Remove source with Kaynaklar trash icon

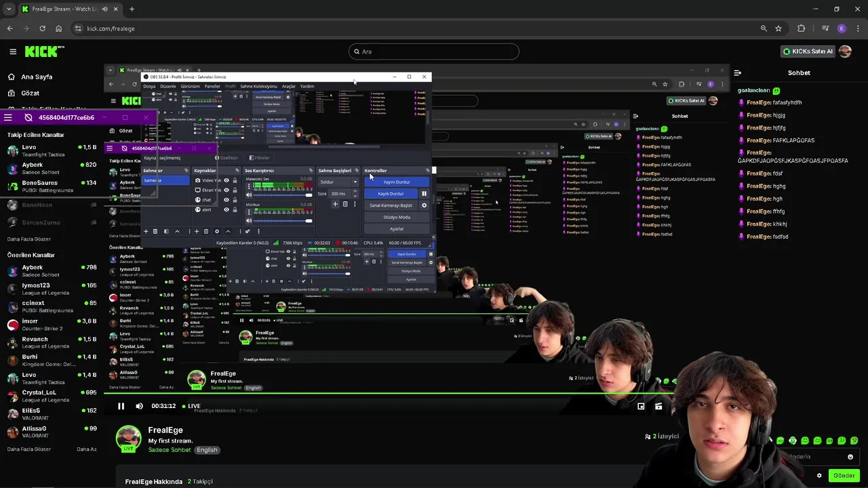point(206,231)
